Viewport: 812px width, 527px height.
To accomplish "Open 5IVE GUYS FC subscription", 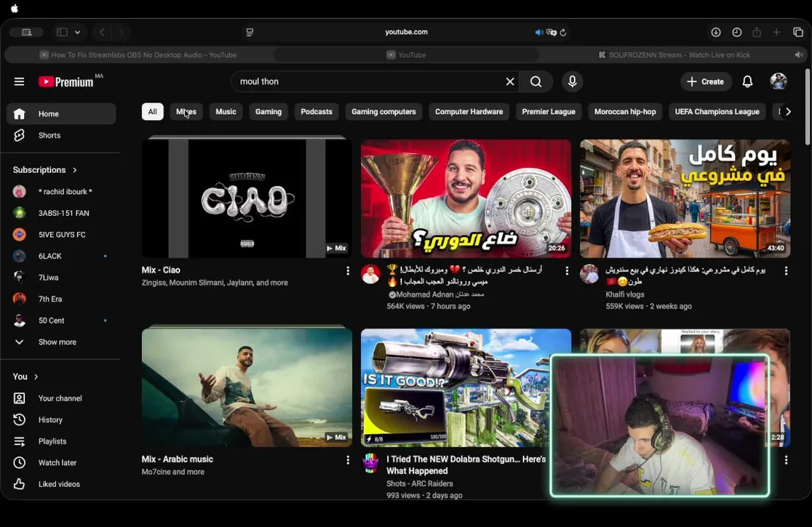I will [61, 234].
